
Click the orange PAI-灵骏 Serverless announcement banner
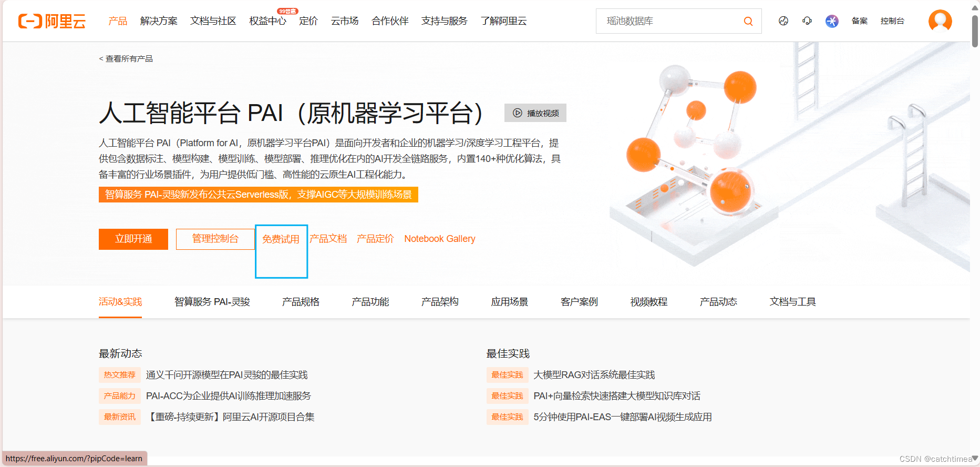(259, 195)
